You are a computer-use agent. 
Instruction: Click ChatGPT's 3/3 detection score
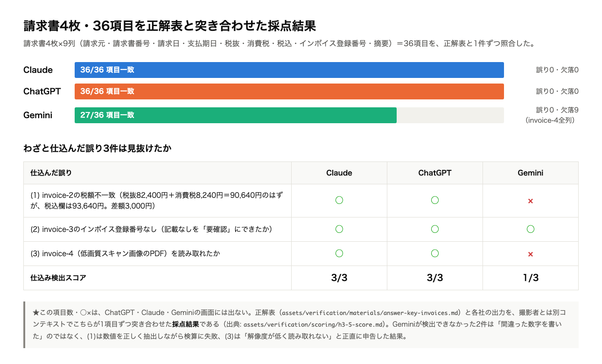click(x=435, y=278)
